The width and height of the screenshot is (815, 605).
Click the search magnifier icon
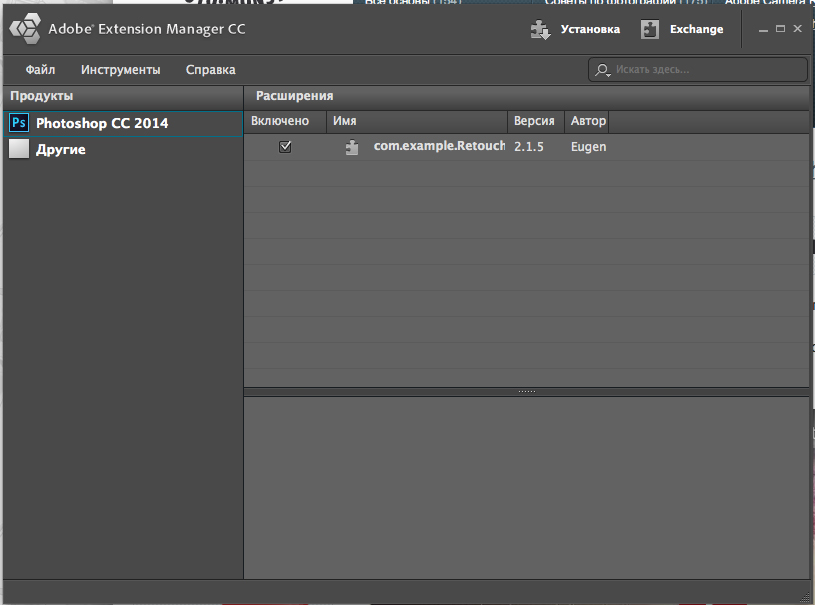point(602,70)
